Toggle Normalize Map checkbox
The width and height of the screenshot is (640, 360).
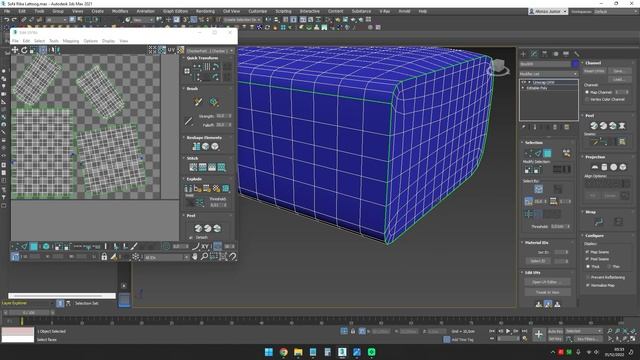(588, 285)
